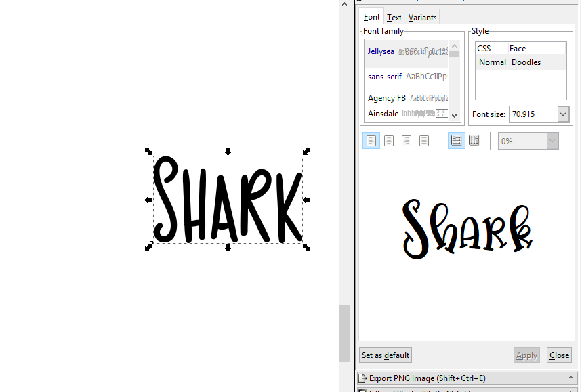The height and width of the screenshot is (392, 582).
Task: Toggle horizontal text orientation
Action: pos(456,141)
